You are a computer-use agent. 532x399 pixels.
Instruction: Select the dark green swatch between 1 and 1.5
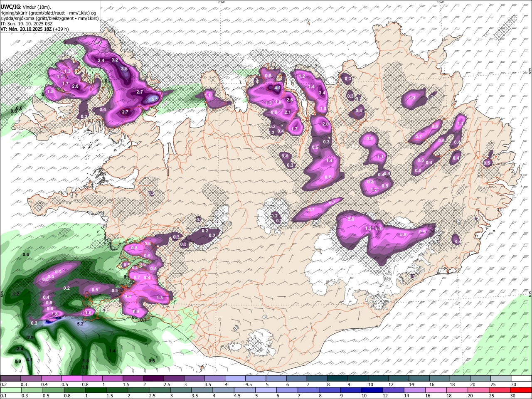(96, 390)
